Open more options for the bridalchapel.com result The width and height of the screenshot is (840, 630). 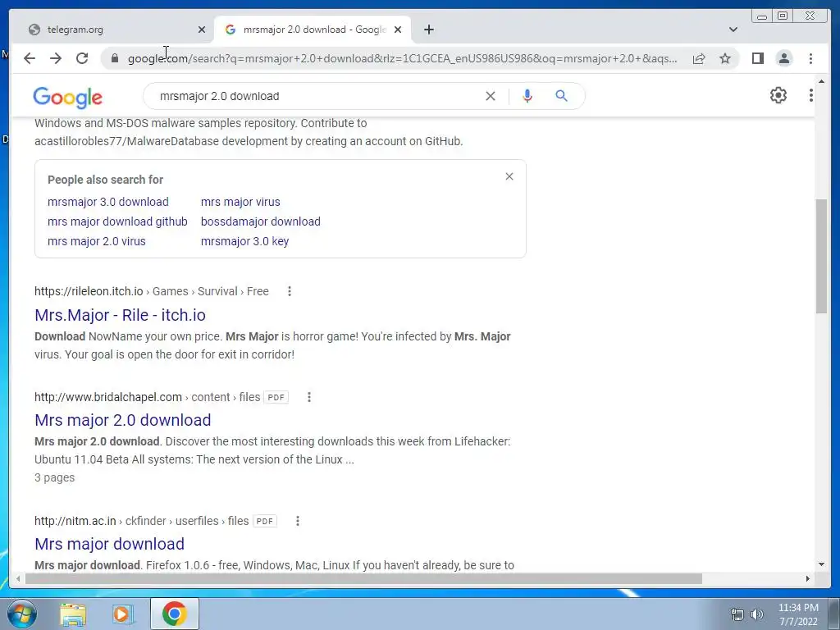[x=308, y=397]
